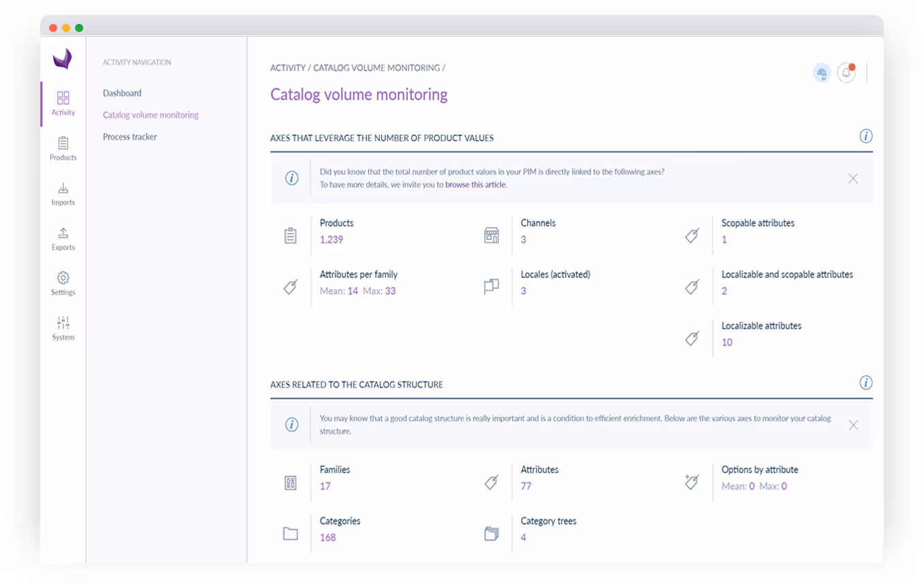This screenshot has width=924, height=584.
Task: Click the user avatar icon
Action: [822, 73]
